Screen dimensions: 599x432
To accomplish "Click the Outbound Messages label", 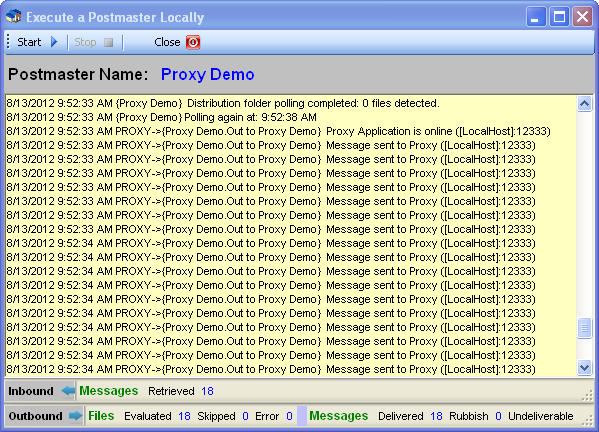I will coord(338,416).
